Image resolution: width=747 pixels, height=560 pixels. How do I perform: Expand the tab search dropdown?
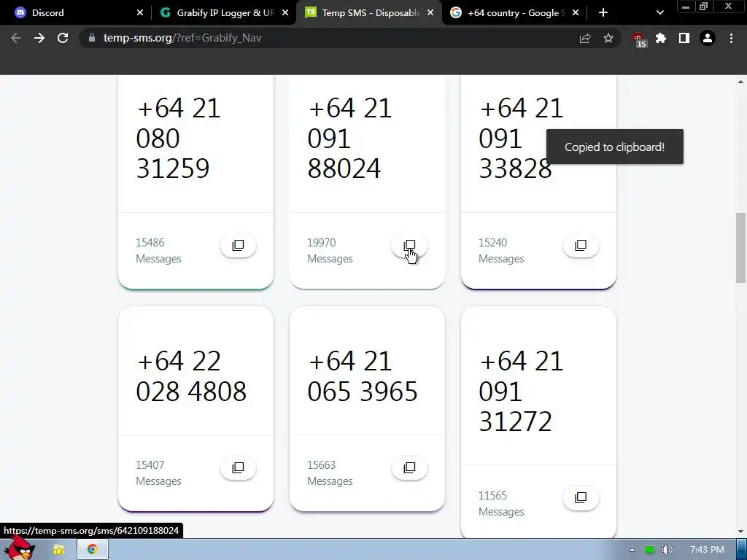point(659,13)
